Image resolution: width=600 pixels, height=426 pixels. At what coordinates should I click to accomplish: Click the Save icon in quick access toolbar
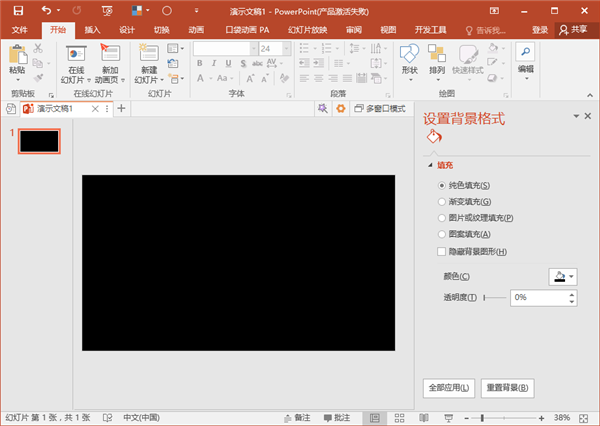point(18,11)
